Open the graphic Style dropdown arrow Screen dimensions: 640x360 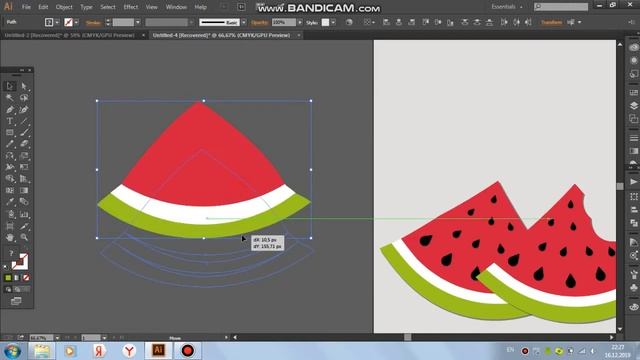[x=333, y=22]
